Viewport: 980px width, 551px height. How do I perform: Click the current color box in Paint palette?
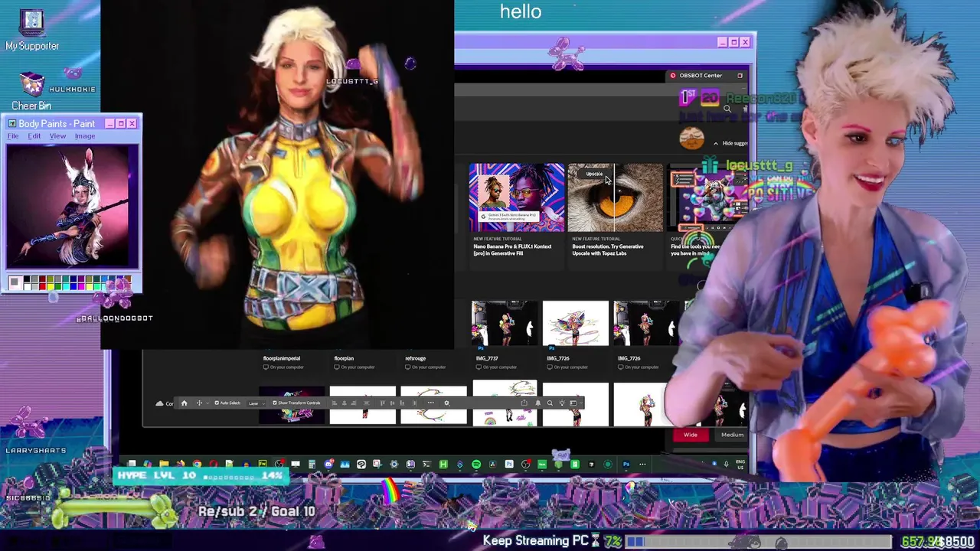pyautogui.click(x=14, y=282)
